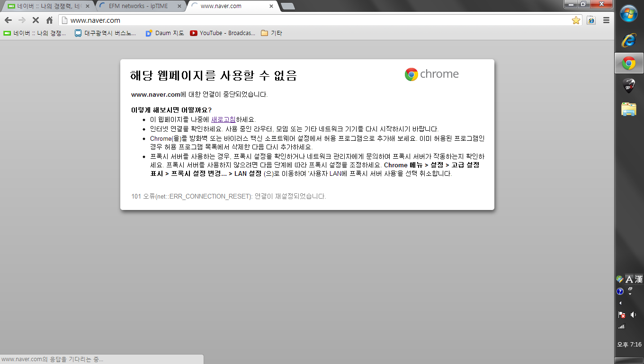The image size is (644, 364).
Task: Click the network signal tray icon
Action: [622, 327]
